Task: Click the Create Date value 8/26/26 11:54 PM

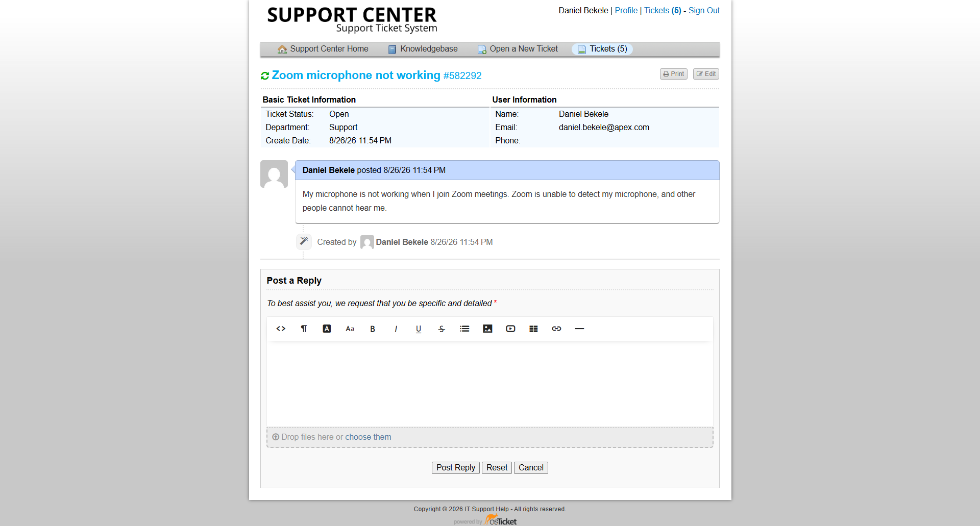Action: click(360, 141)
